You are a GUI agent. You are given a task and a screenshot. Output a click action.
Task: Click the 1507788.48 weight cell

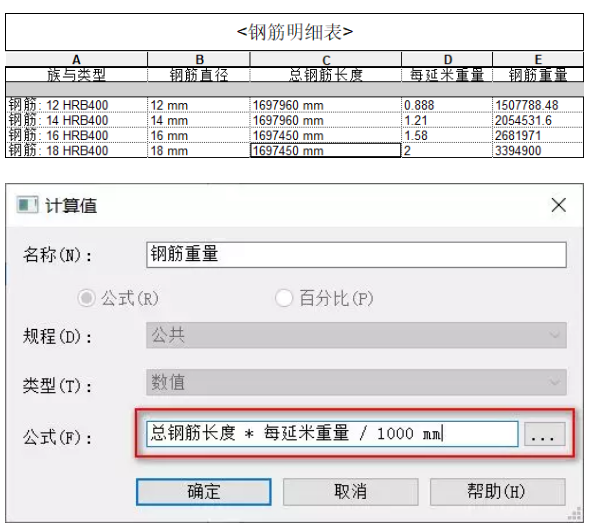(x=538, y=105)
